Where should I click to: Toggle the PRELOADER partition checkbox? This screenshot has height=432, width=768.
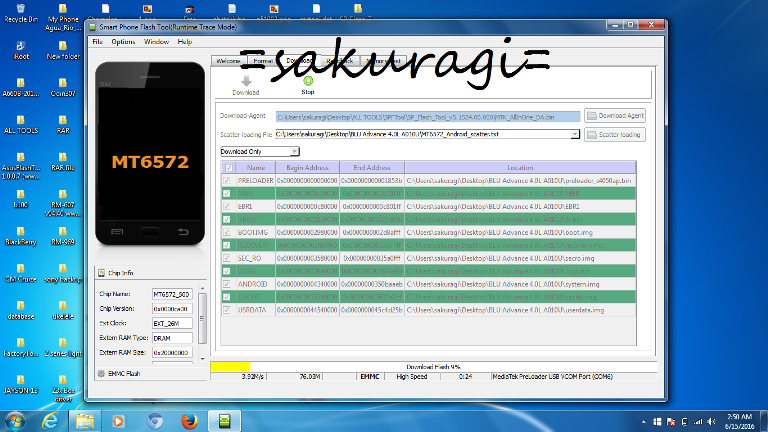click(x=227, y=180)
